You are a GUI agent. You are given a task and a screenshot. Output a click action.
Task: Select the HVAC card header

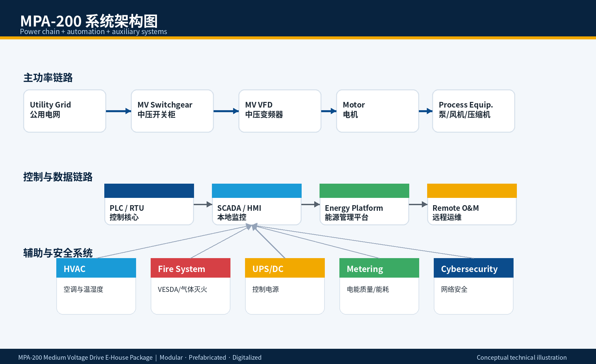pos(96,268)
